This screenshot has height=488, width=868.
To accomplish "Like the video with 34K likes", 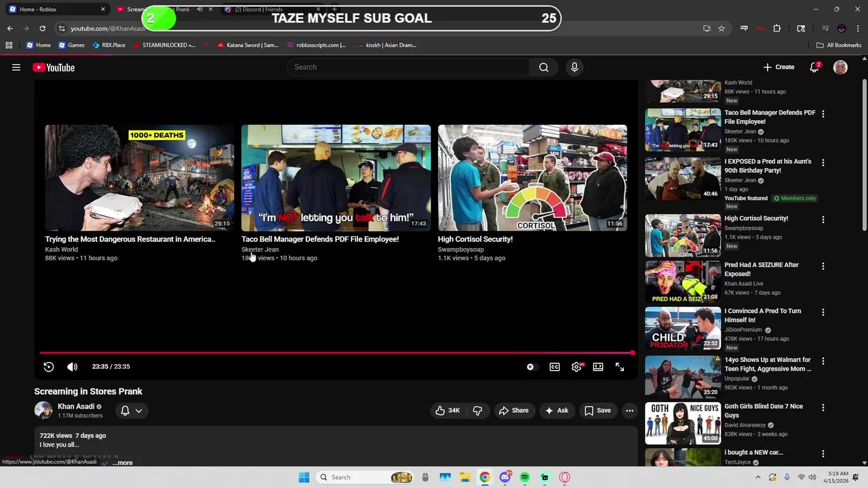I will pyautogui.click(x=448, y=410).
